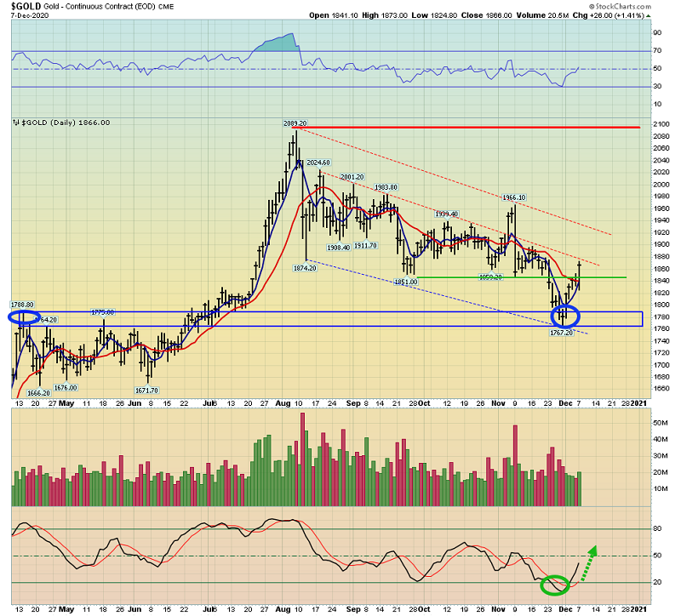Click the green horizontal line near 1850
This screenshot has width=681, height=616.
521,277
